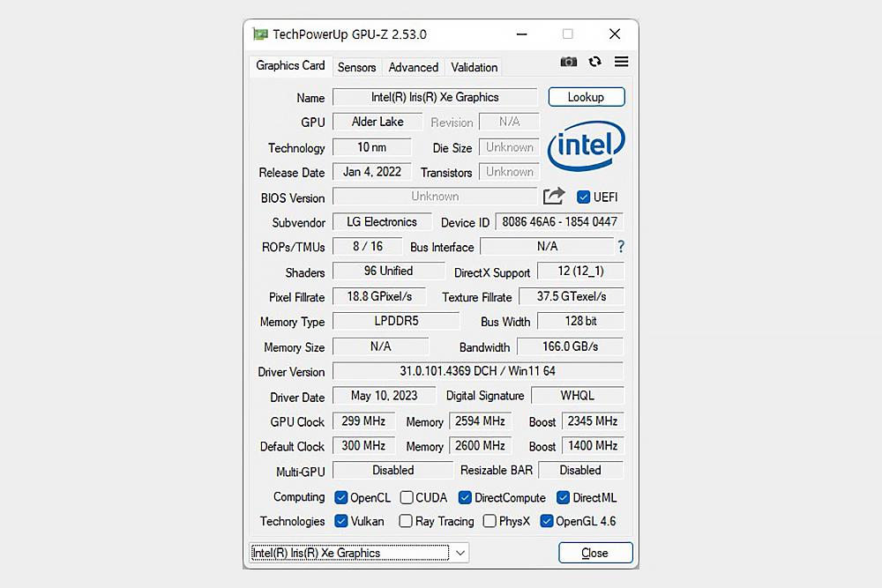Click the Default Clock value 300 MHz
882x588 pixels.
pyautogui.click(x=363, y=446)
